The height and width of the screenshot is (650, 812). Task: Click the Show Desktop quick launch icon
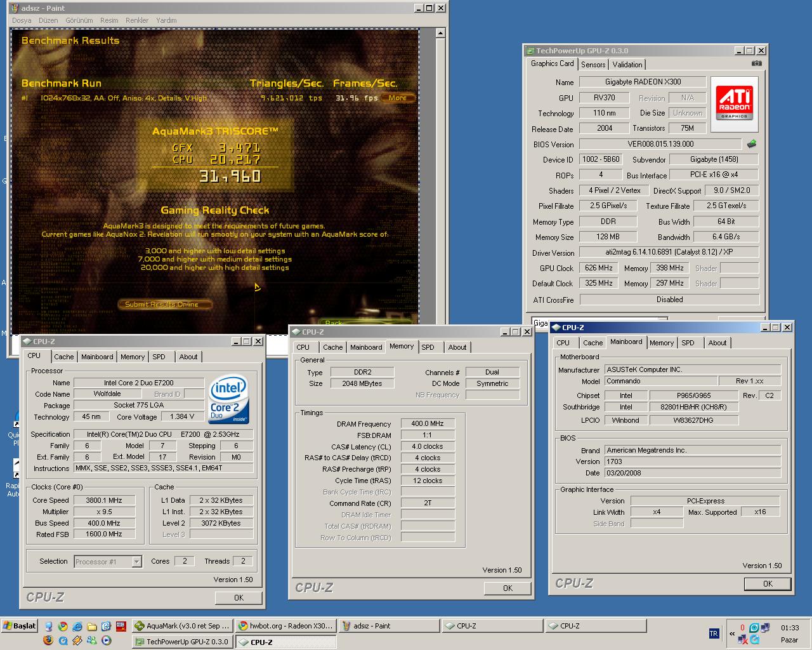pyautogui.click(x=49, y=626)
